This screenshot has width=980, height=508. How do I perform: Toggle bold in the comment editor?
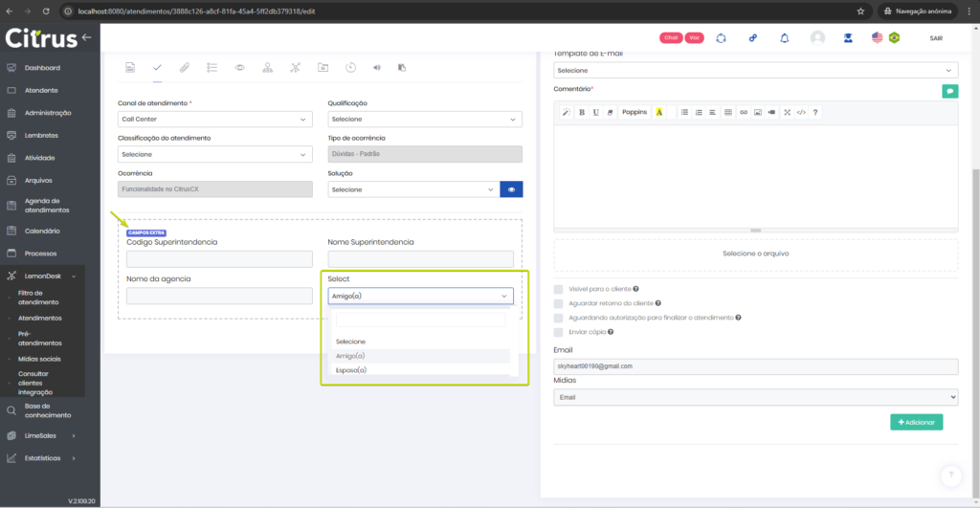coord(581,112)
